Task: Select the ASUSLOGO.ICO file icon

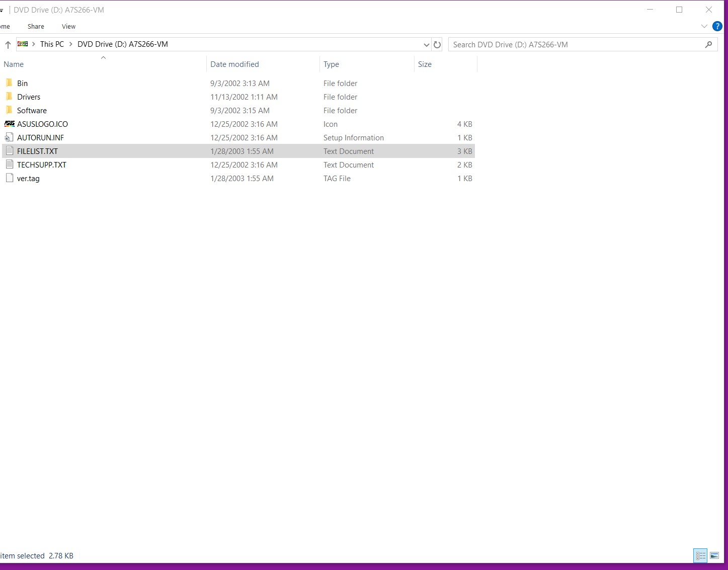Action: (9, 124)
